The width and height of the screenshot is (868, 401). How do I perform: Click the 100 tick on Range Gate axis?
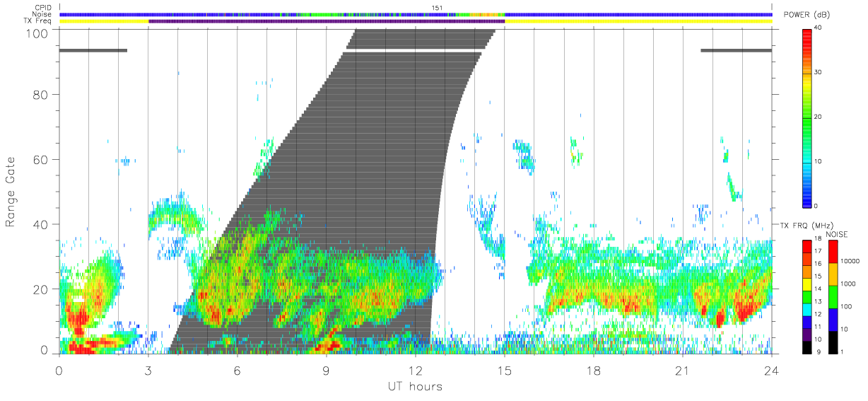click(x=37, y=33)
